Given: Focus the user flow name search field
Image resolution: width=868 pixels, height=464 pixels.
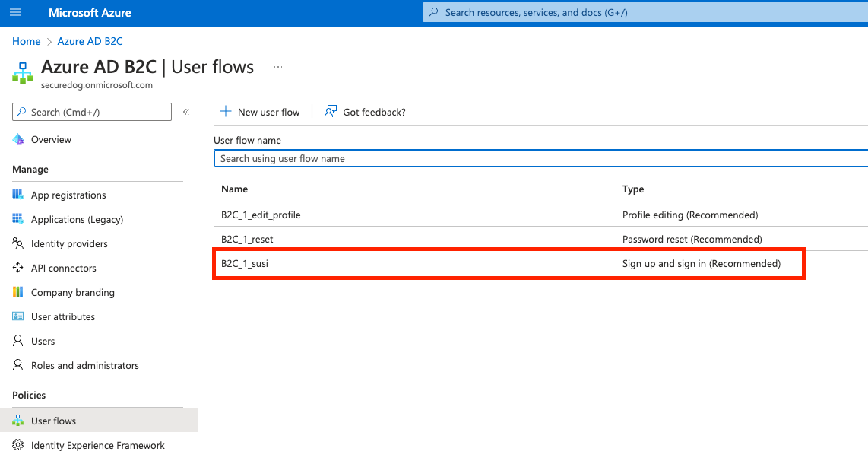Looking at the screenshot, I should point(541,158).
